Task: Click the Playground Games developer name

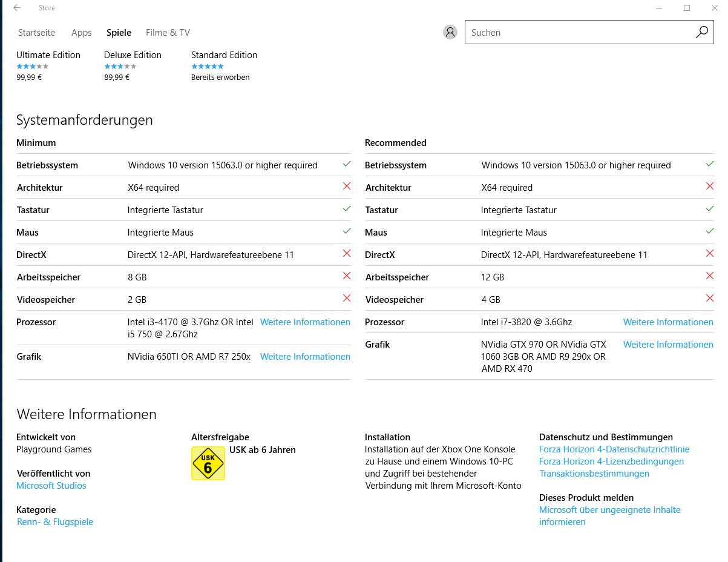Action: tap(54, 449)
